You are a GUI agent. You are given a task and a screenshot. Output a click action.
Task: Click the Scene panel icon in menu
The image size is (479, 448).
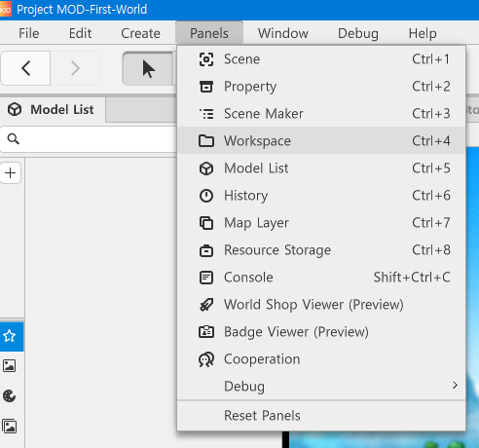(x=206, y=59)
